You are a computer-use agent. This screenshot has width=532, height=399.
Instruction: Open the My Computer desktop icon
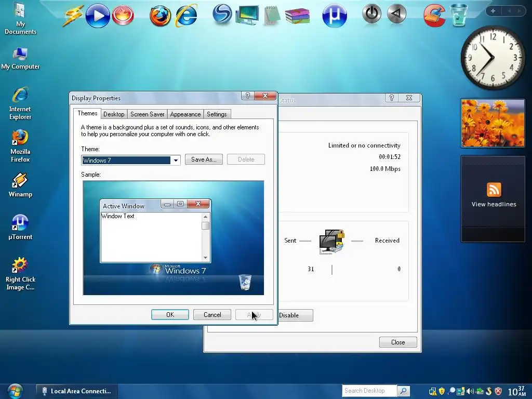(x=20, y=58)
